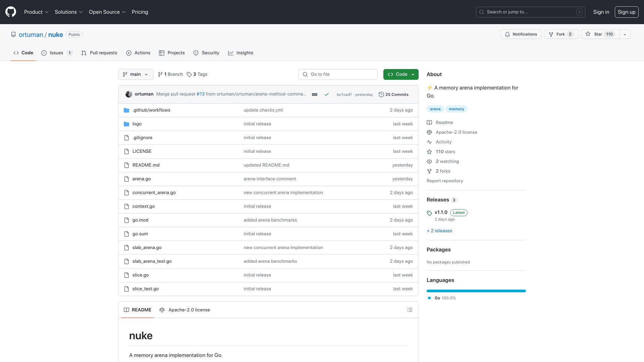Expand the Open Source menu

[x=107, y=12]
